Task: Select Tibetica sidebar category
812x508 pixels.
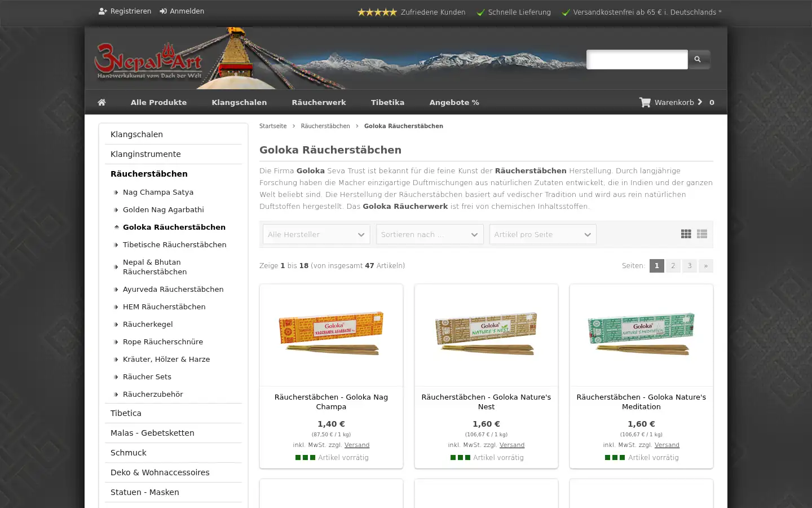Action: coord(173,413)
